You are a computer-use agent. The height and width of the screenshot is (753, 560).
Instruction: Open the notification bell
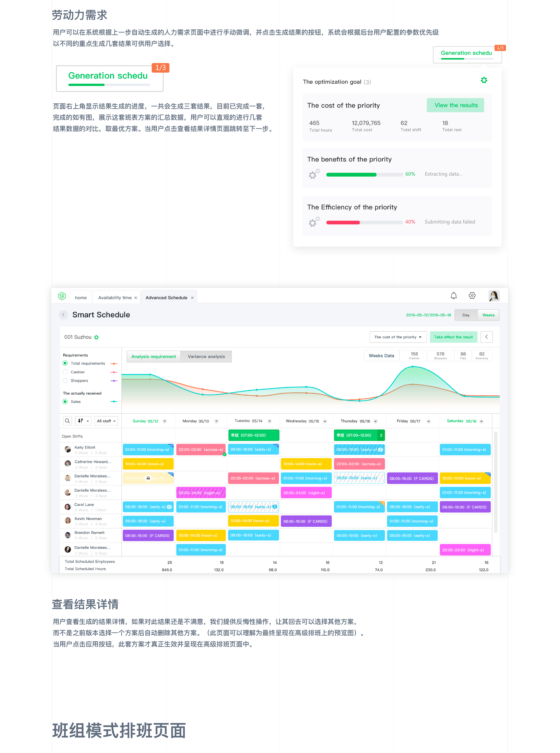tap(454, 295)
